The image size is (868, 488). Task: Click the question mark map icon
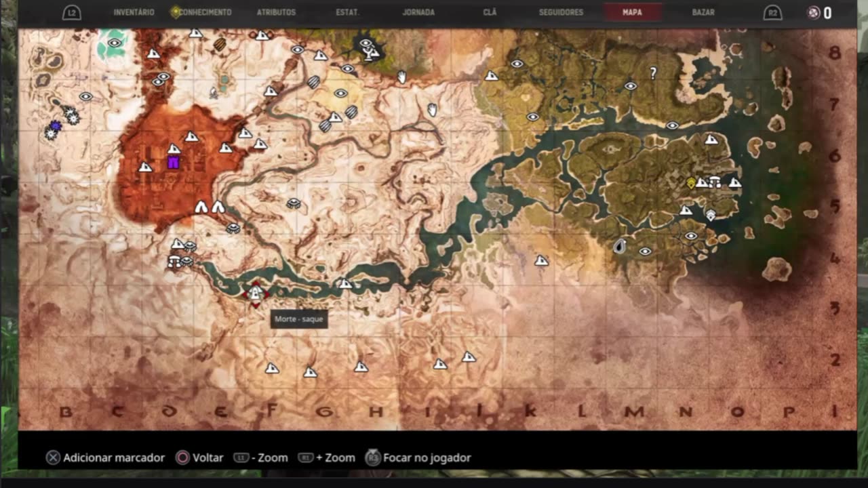pyautogui.click(x=653, y=73)
